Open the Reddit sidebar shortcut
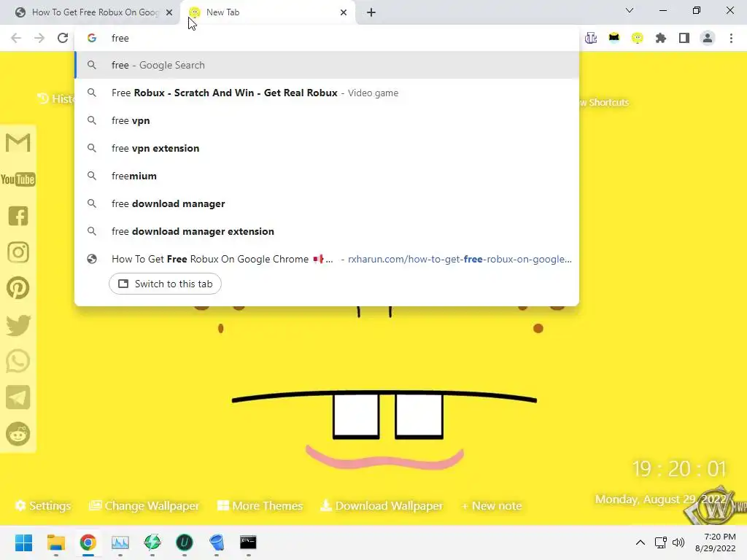The height and width of the screenshot is (560, 747). (x=18, y=434)
